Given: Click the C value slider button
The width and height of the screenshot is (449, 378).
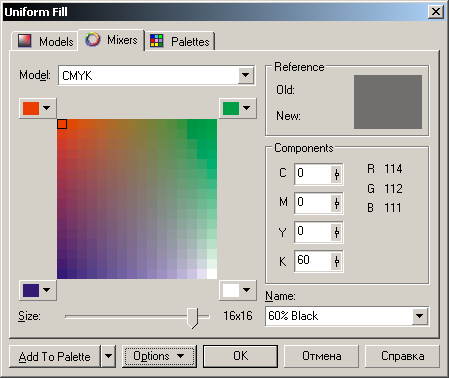Looking at the screenshot, I should point(337,174).
